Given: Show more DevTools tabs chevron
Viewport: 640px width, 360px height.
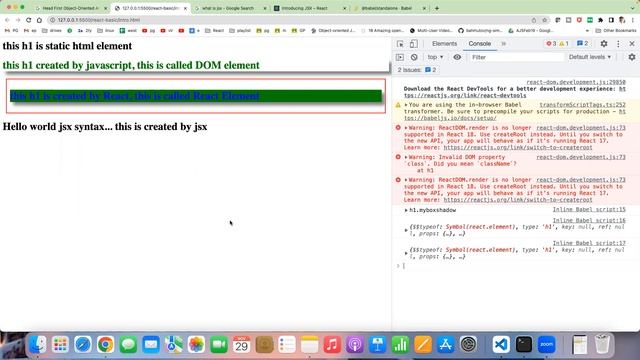Looking at the screenshot, I should 503,44.
